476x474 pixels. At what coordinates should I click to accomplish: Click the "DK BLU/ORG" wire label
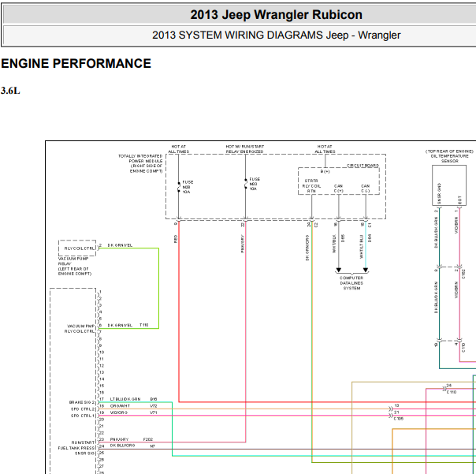pos(122,446)
